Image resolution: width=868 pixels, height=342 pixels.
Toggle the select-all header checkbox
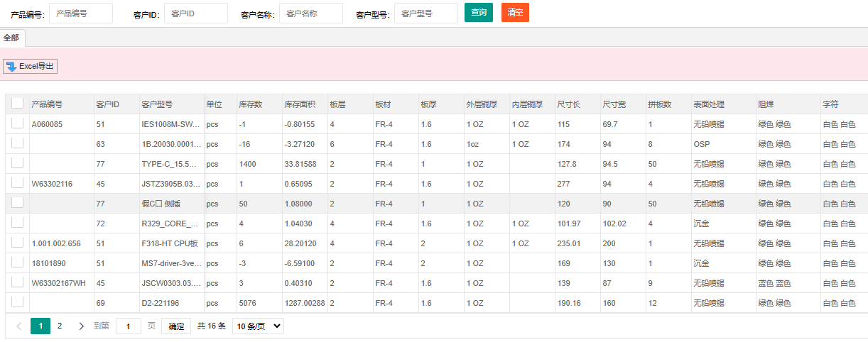pyautogui.click(x=18, y=104)
